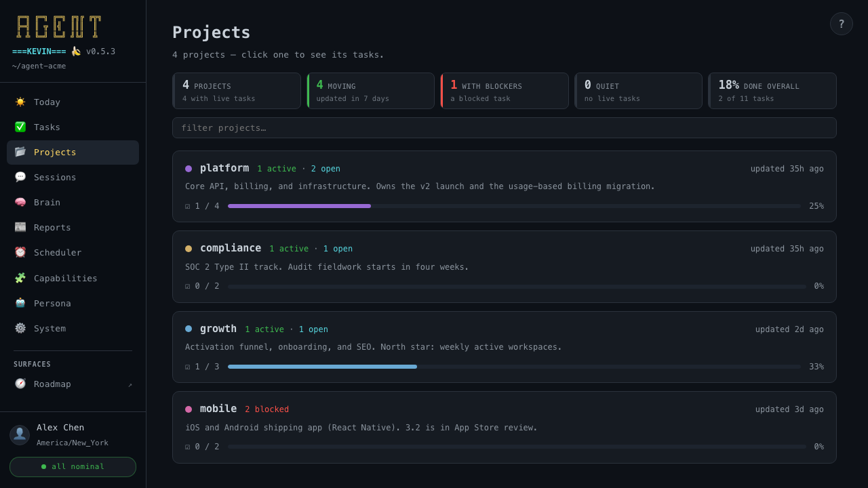Click the sun icon beside Today

(x=20, y=102)
